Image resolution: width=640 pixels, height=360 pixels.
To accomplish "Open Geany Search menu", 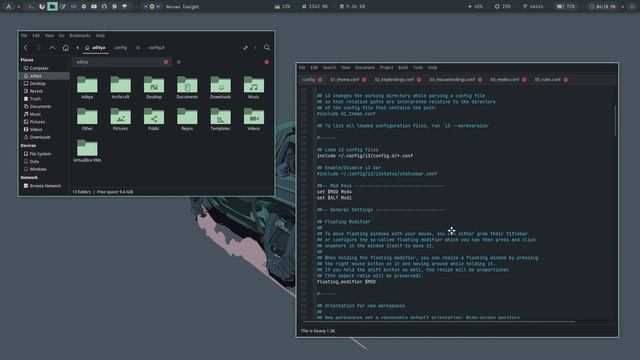I will (x=329, y=68).
